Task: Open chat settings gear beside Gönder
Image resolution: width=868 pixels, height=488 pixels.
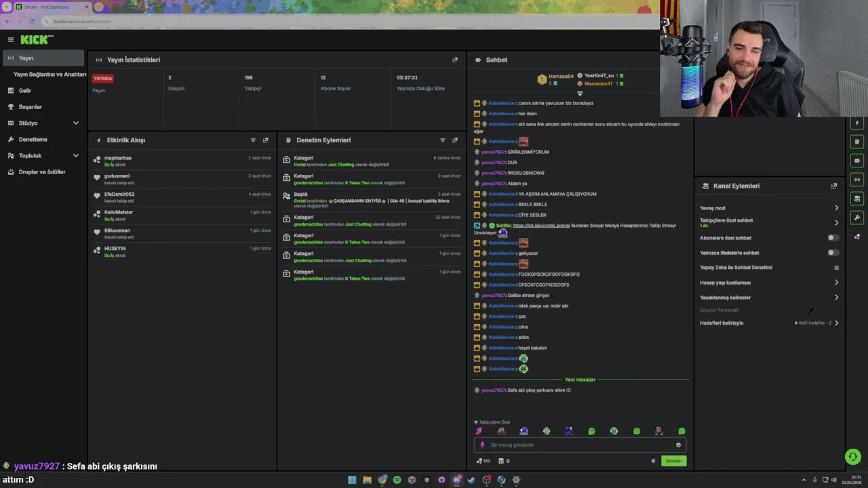Action: tap(653, 461)
